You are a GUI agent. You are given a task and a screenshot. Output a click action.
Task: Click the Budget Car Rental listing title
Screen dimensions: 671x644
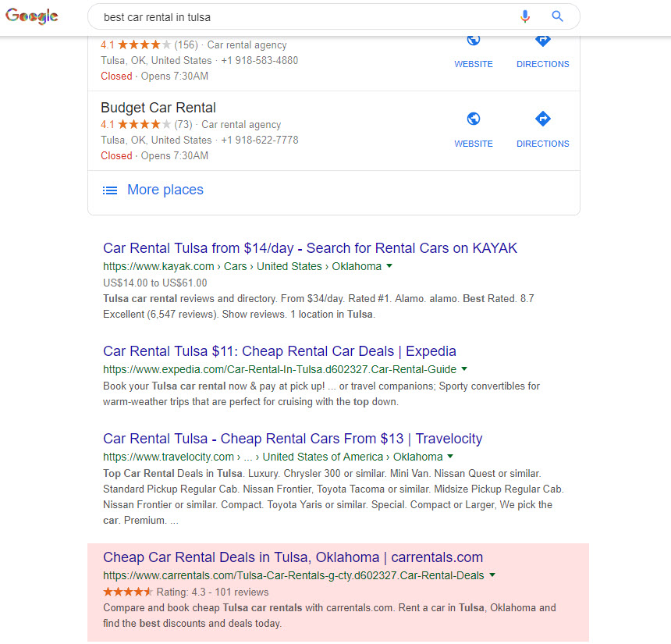pyautogui.click(x=158, y=108)
